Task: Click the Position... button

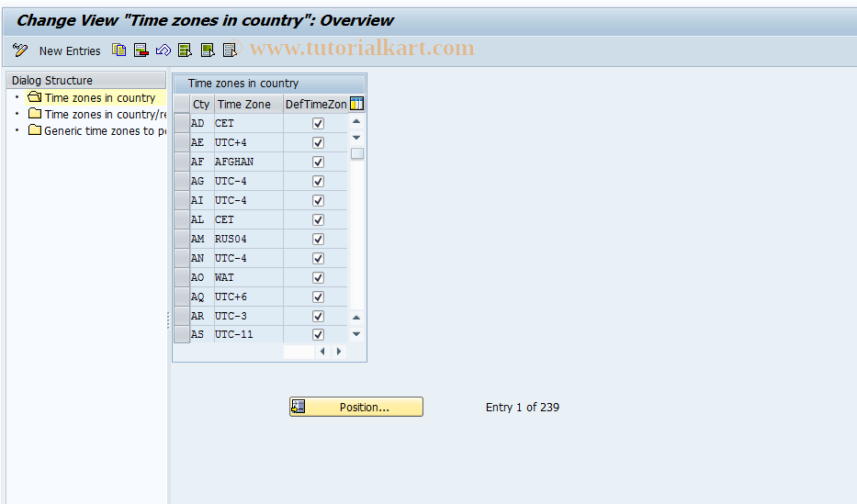Action: (x=355, y=407)
